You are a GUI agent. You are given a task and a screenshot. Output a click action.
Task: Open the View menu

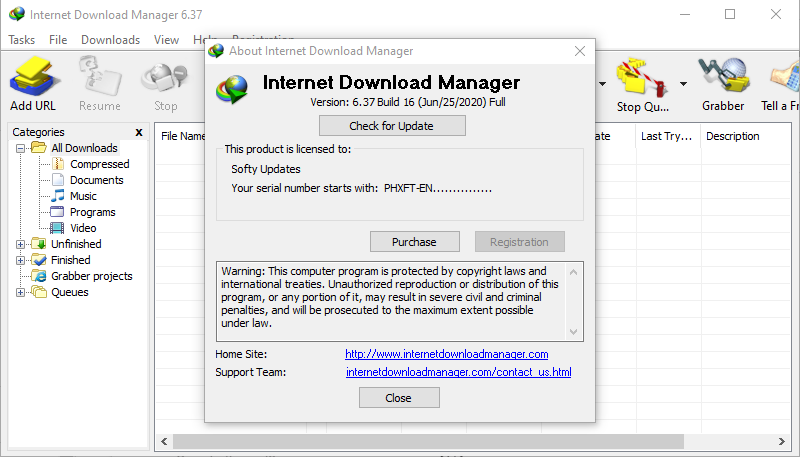[x=166, y=40]
